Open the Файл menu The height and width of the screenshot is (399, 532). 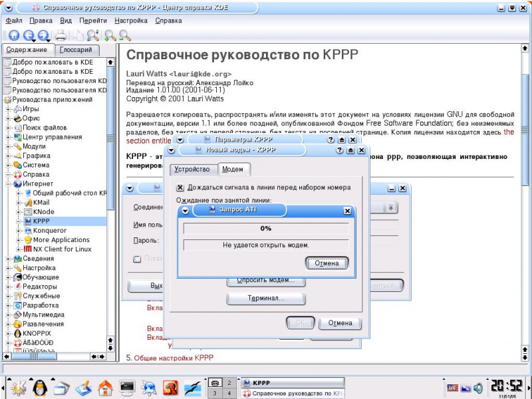(x=14, y=21)
